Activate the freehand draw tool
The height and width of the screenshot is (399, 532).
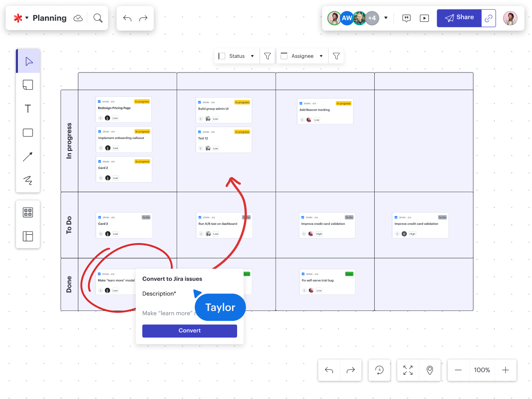click(28, 180)
